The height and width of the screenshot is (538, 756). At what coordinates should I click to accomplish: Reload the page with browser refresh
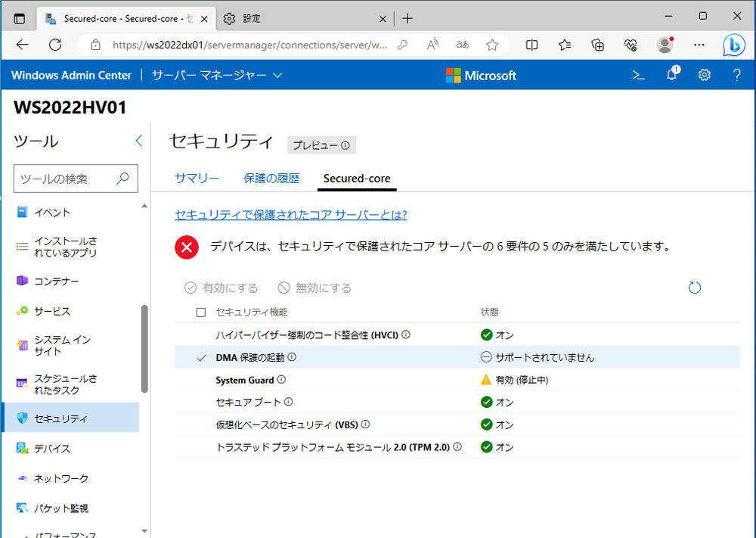pos(55,45)
